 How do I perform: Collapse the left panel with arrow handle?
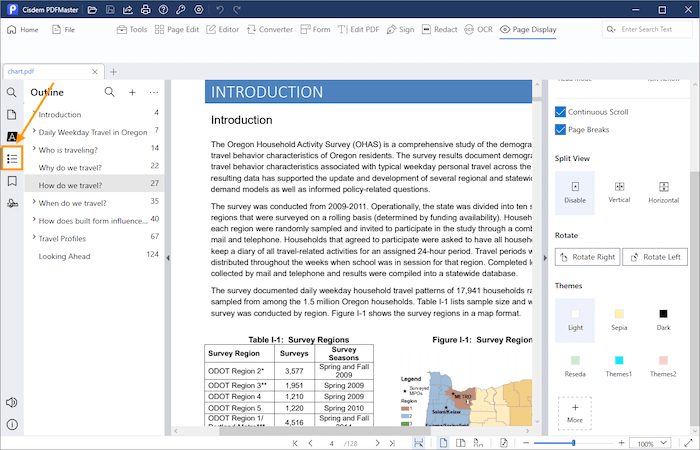point(168,258)
